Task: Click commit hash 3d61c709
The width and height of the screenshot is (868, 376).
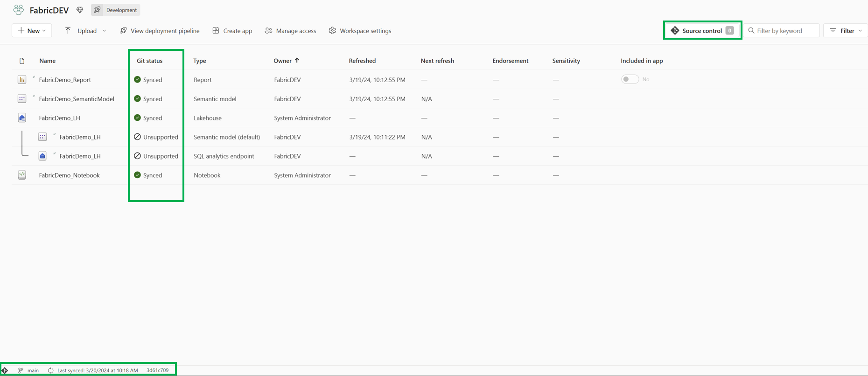Action: click(158, 370)
